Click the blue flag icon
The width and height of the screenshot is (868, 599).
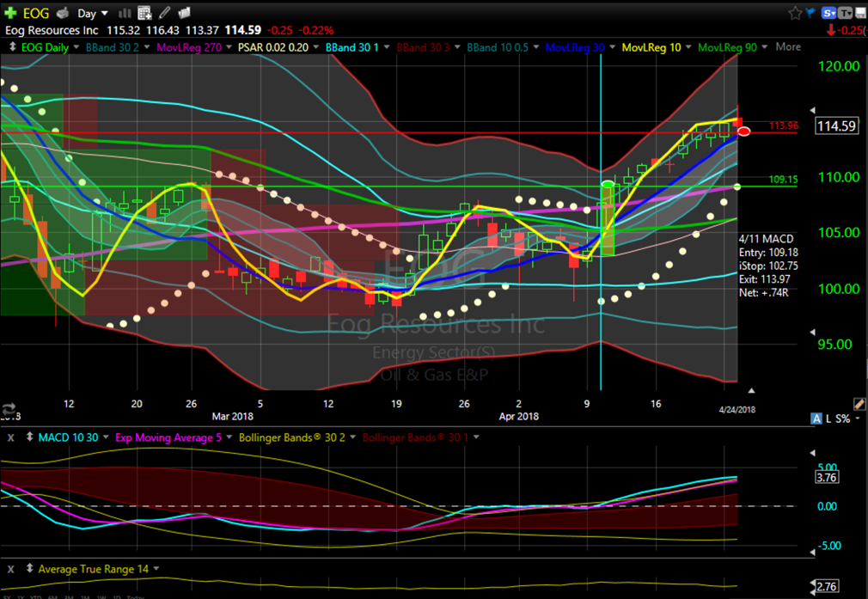pyautogui.click(x=811, y=13)
